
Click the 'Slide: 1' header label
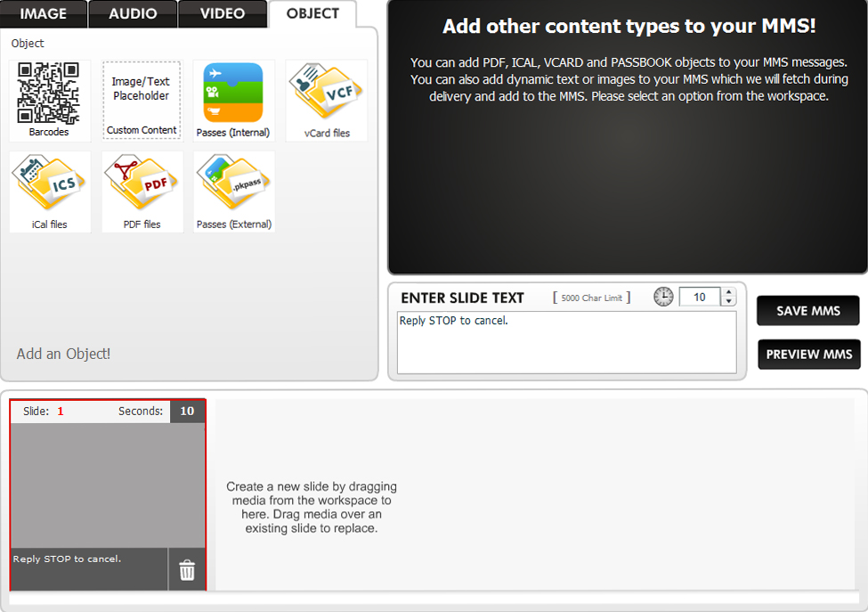[44, 412]
